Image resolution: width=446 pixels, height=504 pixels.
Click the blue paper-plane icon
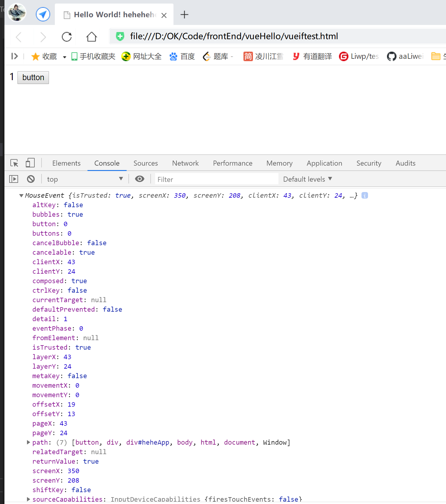(x=43, y=14)
